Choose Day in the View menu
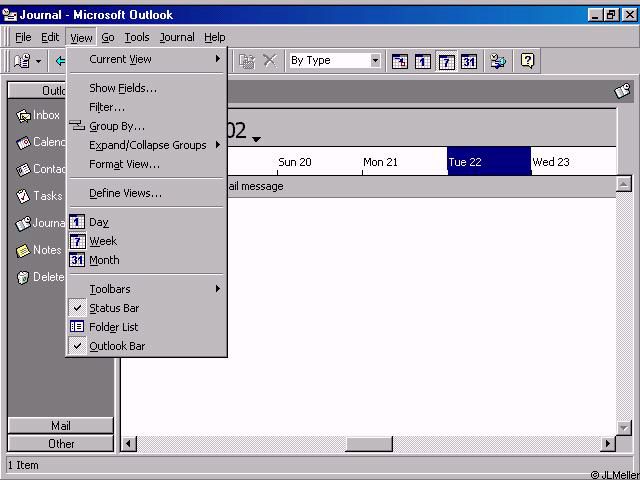This screenshot has height=480, width=640. [x=146, y=222]
